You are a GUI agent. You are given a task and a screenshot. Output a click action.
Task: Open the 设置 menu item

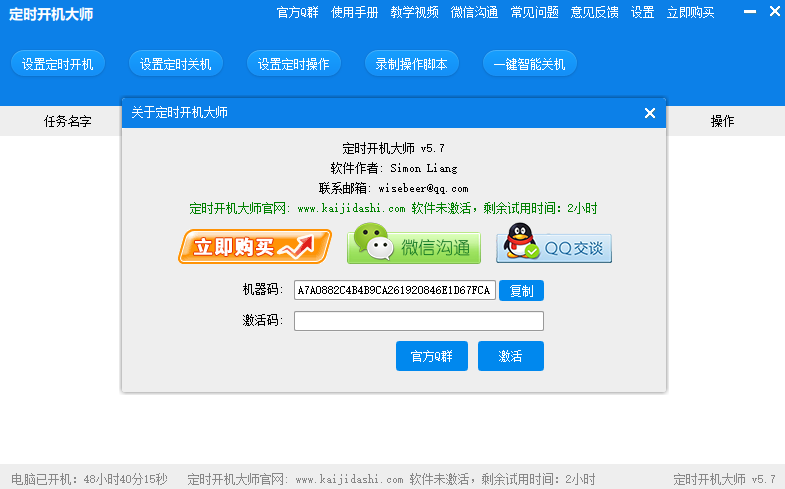pyautogui.click(x=642, y=13)
